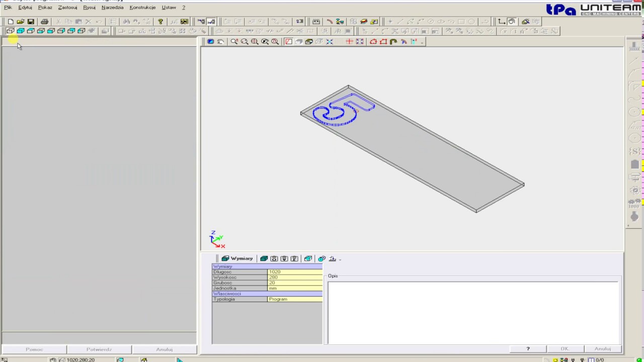Open help with yellow question mark icon
Image resolution: width=644 pixels, height=362 pixels.
tap(160, 22)
